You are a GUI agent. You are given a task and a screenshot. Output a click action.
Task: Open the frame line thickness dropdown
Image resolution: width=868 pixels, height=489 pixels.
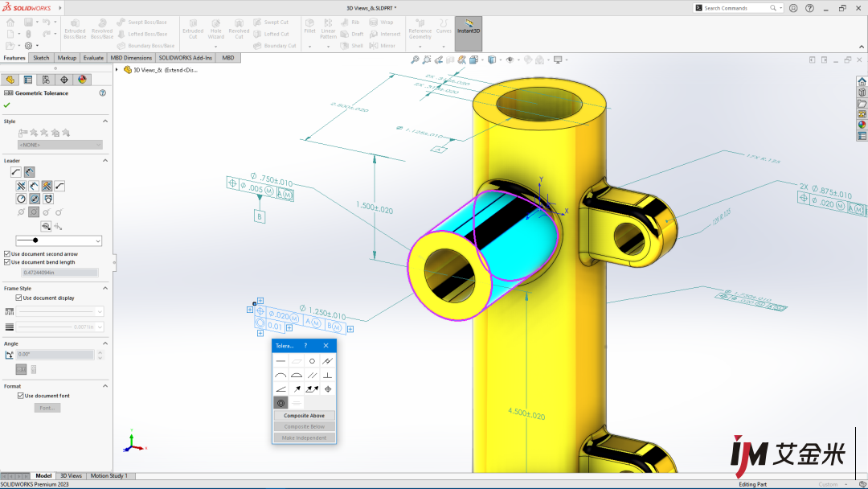59,327
